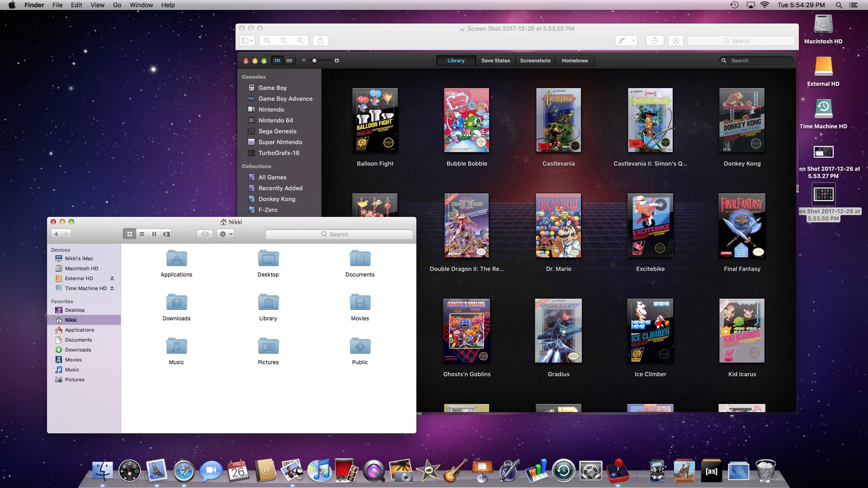Switch to the Save States tab

click(495, 61)
